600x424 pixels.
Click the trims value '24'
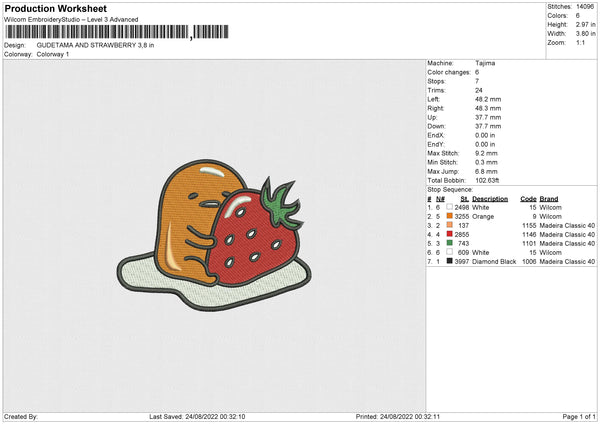pyautogui.click(x=479, y=90)
